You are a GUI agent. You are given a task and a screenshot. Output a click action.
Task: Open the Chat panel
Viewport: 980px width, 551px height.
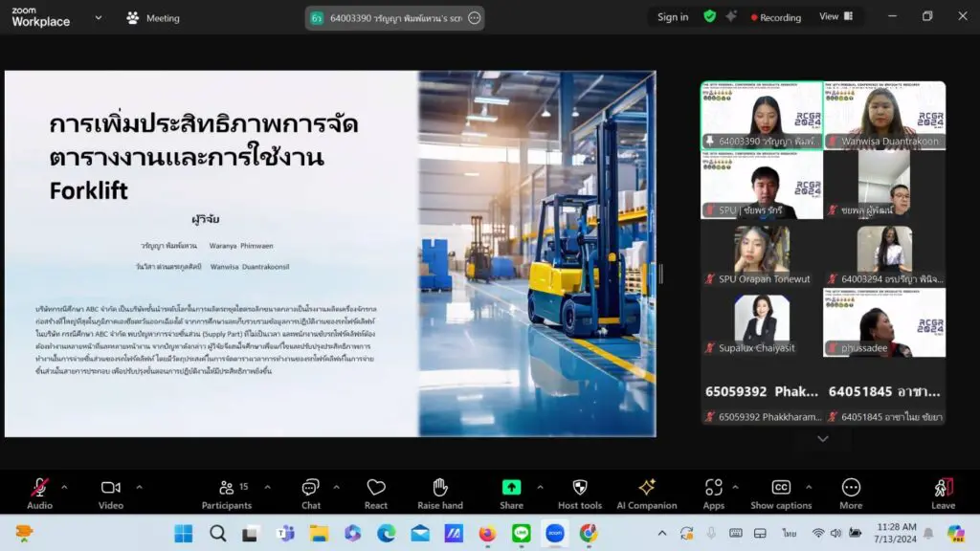[311, 494]
